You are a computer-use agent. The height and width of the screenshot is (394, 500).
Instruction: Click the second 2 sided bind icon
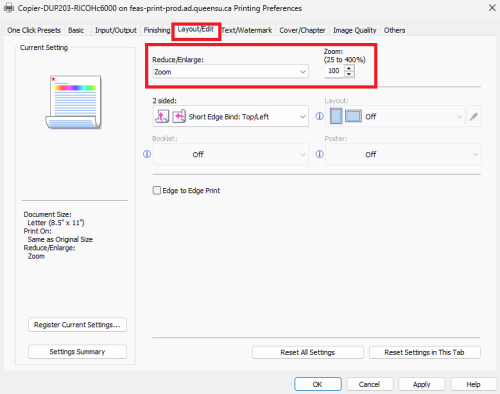coord(179,116)
